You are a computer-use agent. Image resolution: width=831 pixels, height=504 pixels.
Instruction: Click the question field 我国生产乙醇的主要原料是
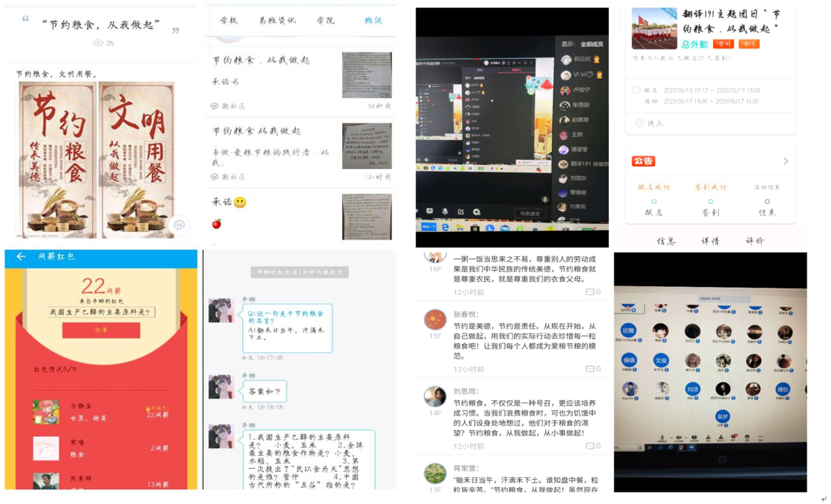point(101,312)
